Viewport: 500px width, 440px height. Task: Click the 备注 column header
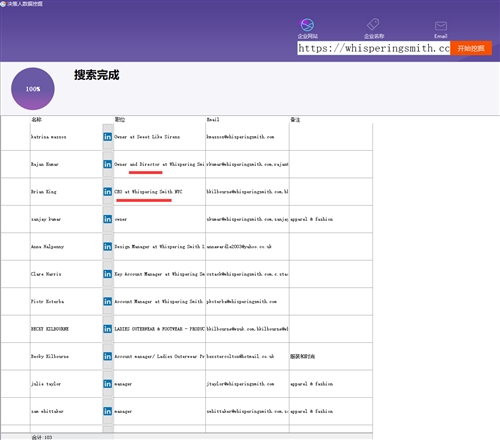tap(295, 119)
